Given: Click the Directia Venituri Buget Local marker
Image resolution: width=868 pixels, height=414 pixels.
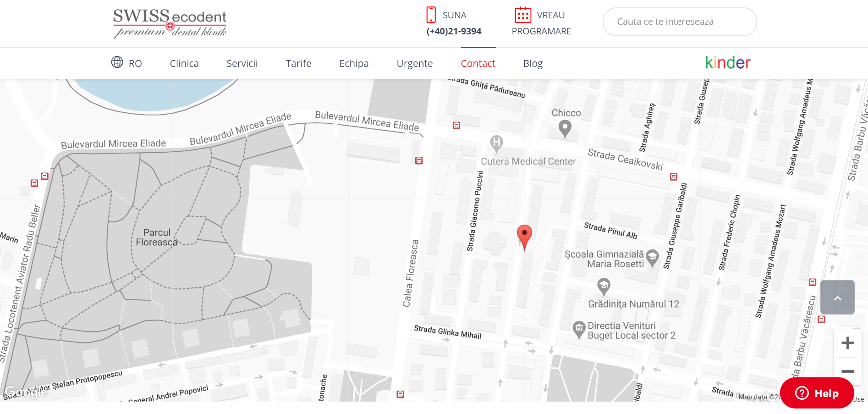Looking at the screenshot, I should 579,329.
